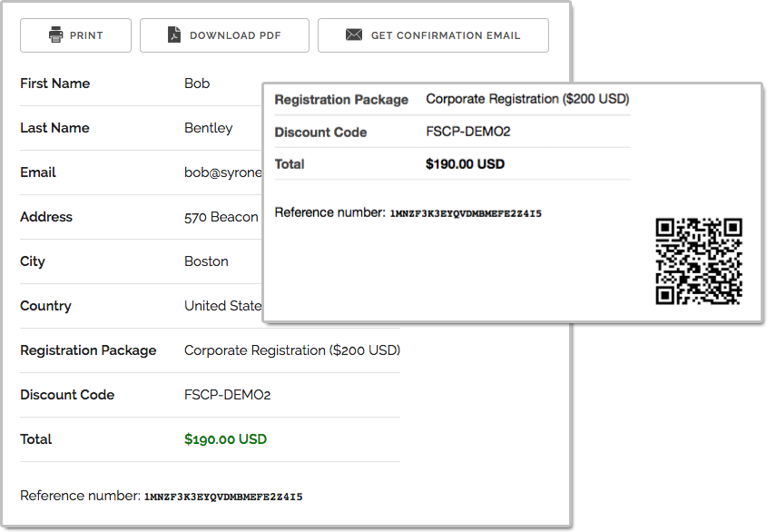Click the city value 'Boston'
The width and height of the screenshot is (767, 532).
pos(206,261)
